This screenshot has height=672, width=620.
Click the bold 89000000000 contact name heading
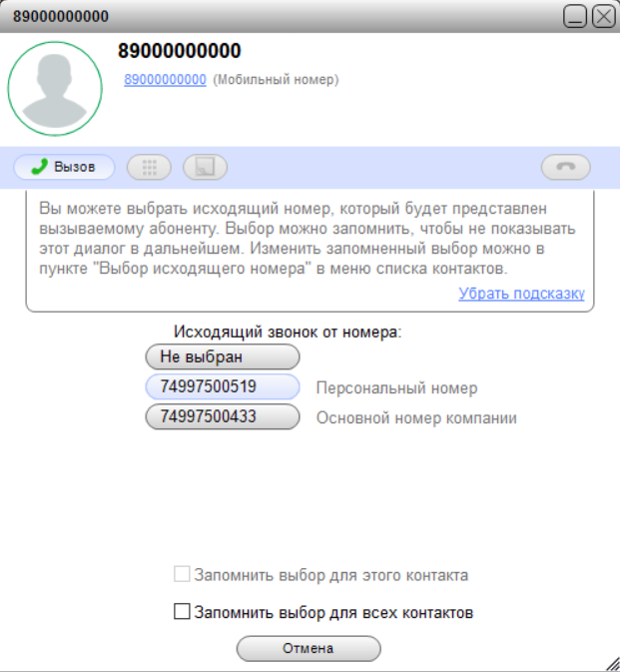(x=180, y=51)
